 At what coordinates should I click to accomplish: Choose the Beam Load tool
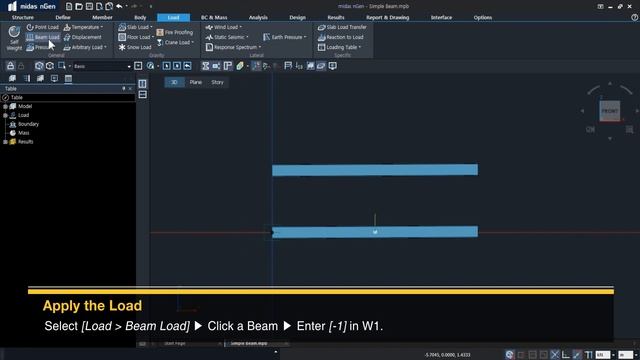point(42,37)
